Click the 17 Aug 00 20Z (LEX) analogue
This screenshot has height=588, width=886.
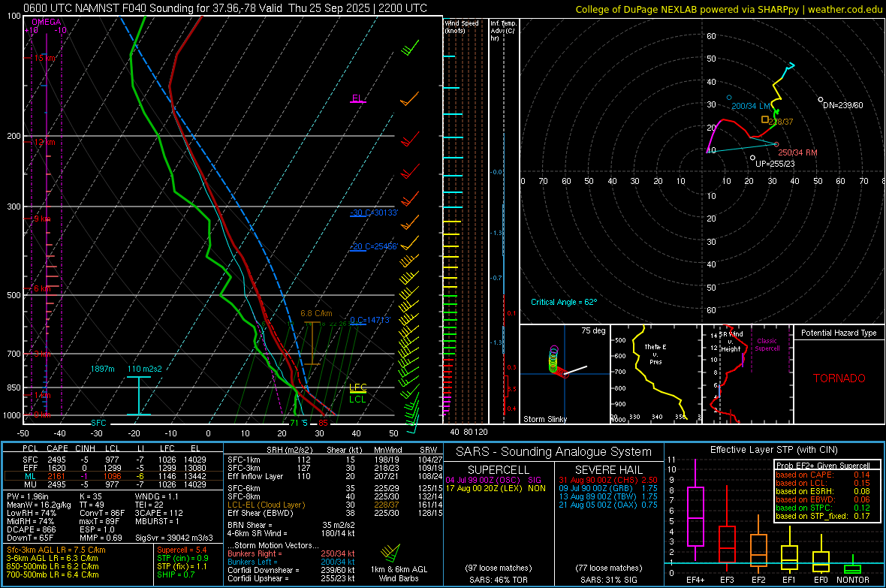[496, 488]
